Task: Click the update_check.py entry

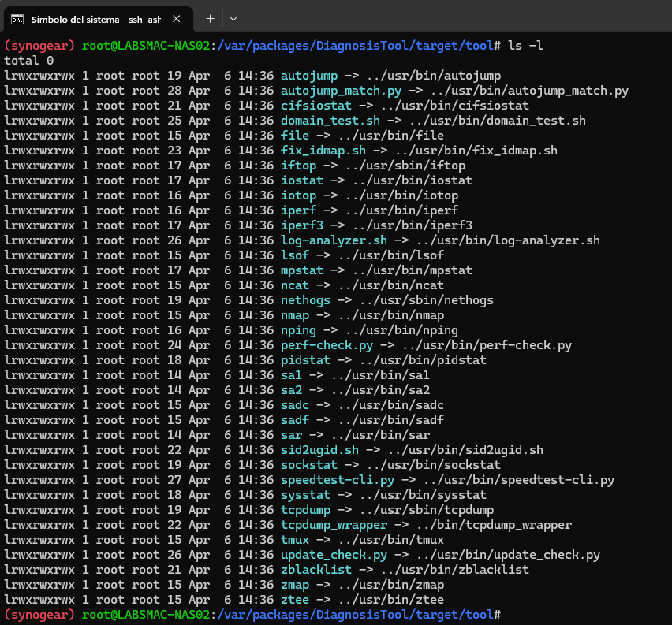Action: click(x=333, y=555)
